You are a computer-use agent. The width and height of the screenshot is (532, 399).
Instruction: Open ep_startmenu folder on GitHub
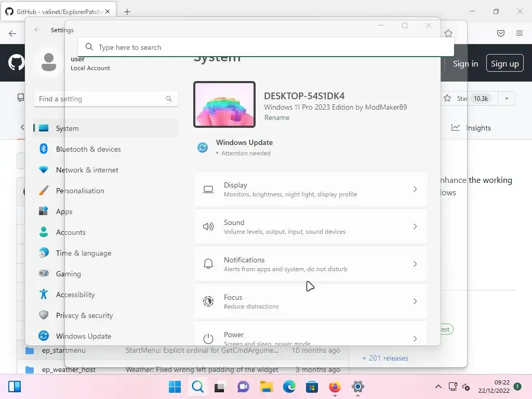point(64,350)
